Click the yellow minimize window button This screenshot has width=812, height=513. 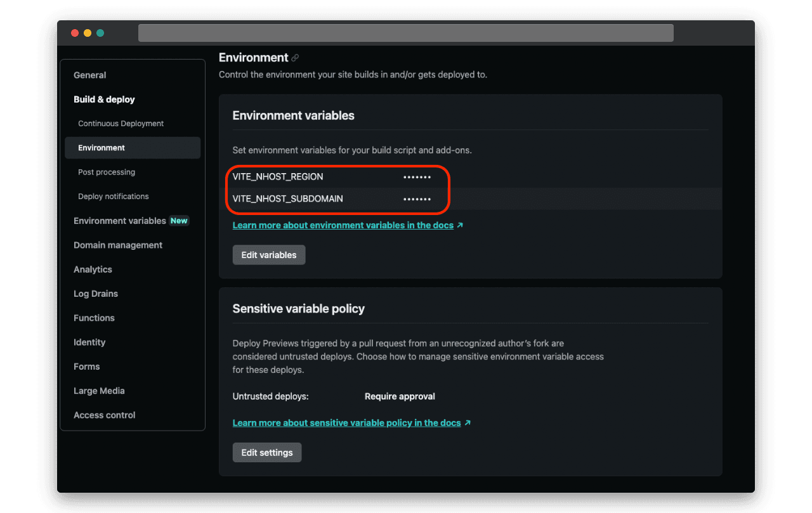pyautogui.click(x=88, y=33)
